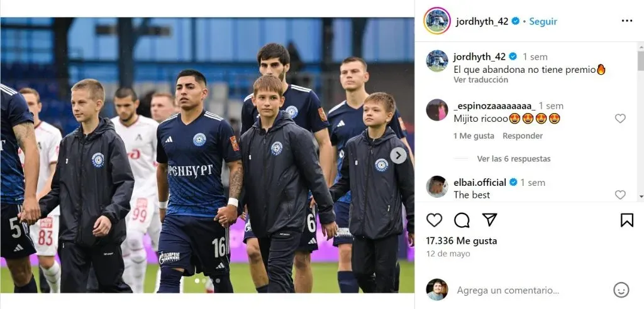Show caption translation Ver traducción
644x309 pixels.
480,80
